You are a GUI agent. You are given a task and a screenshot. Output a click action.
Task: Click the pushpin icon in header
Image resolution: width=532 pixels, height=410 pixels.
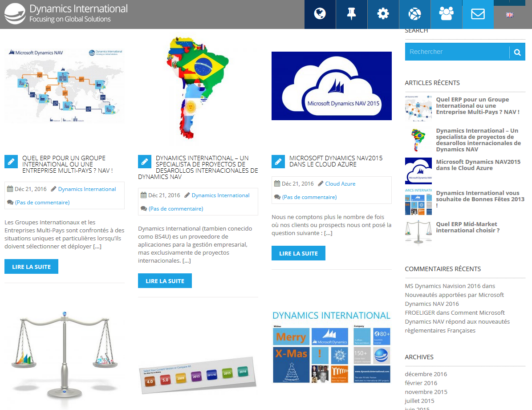point(351,14)
